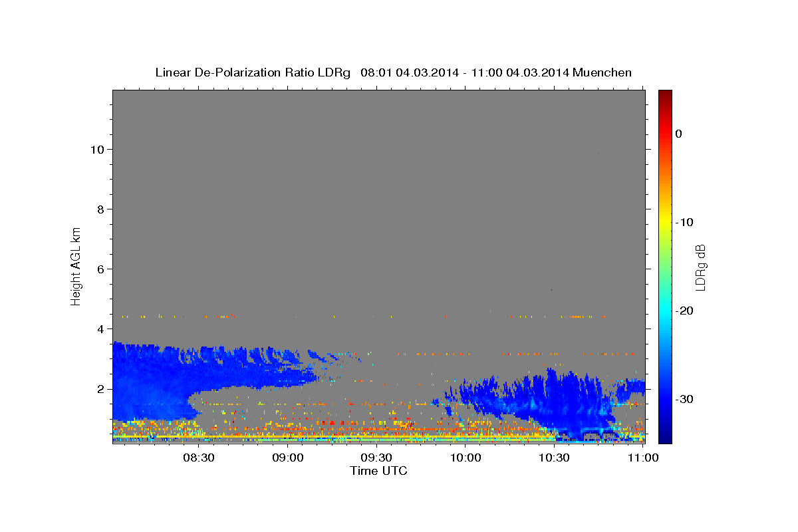Click the 'LDRg dB' colorbar label
This screenshot has width=798, height=532.
pyautogui.click(x=700, y=267)
